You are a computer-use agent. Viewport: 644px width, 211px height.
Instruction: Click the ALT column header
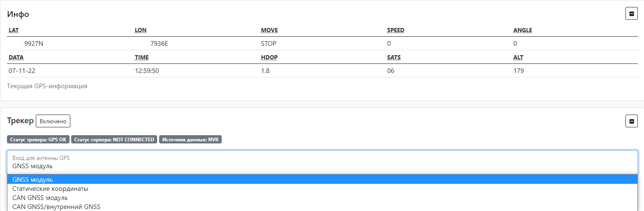click(518, 57)
